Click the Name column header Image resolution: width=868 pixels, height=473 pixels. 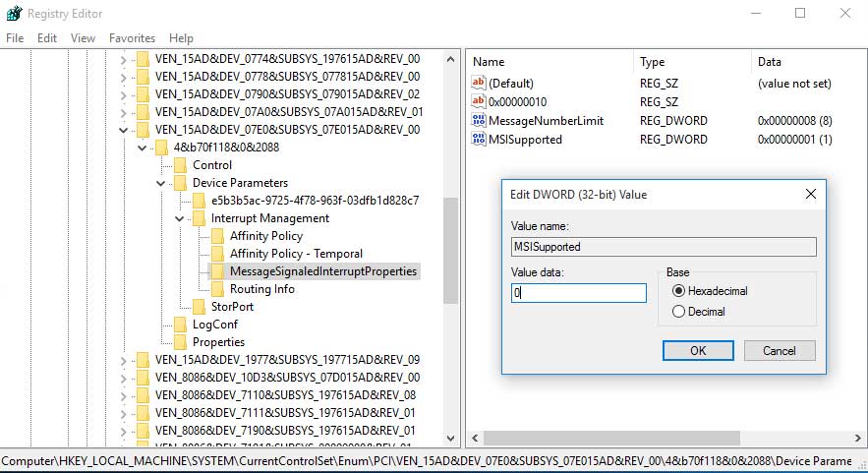pos(550,62)
